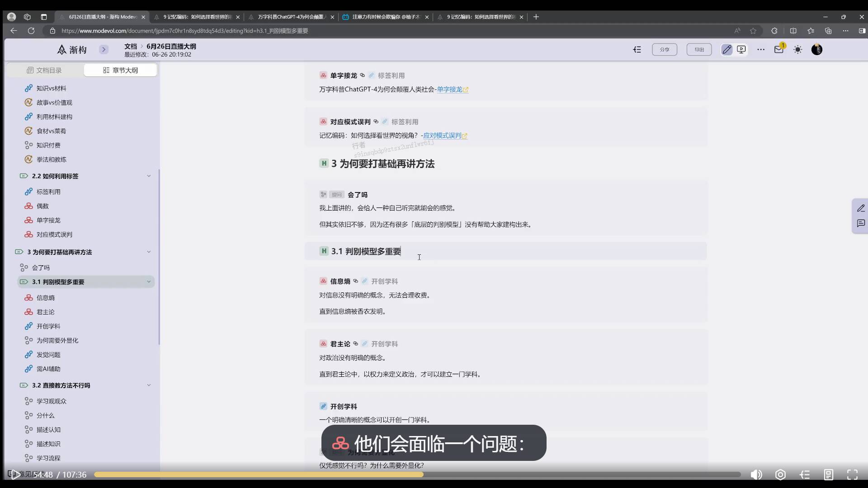868x488 pixels.
Task: Open the user avatar menu
Action: click(816, 50)
